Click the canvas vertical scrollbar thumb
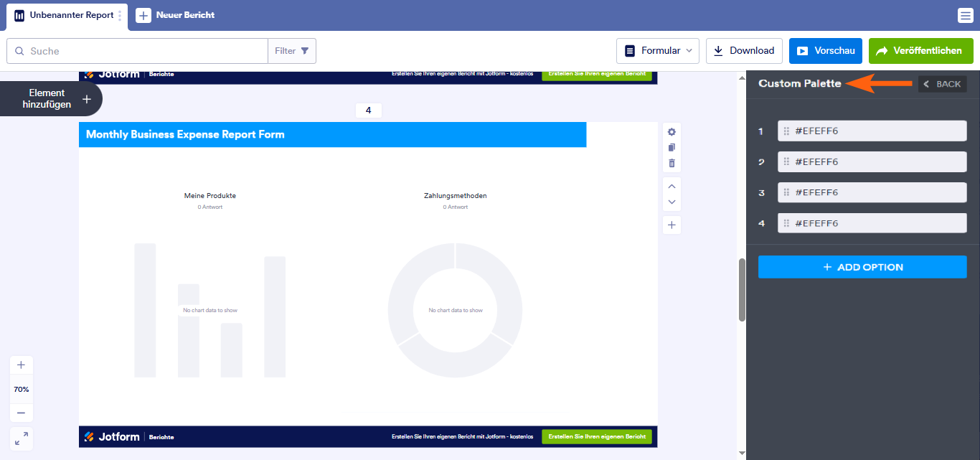This screenshot has height=460, width=980. pos(742,290)
